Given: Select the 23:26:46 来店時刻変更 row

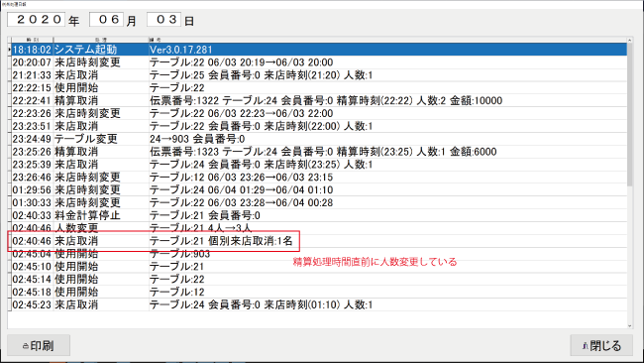Looking at the screenshot, I should point(319,177).
